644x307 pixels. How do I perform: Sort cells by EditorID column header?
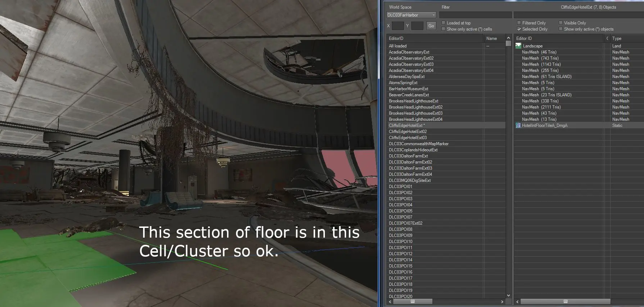click(x=435, y=38)
